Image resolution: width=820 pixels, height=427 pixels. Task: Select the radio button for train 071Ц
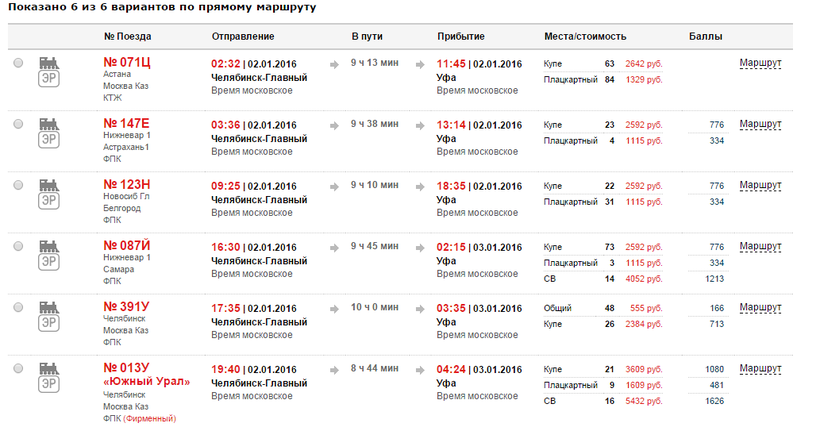coord(18,64)
